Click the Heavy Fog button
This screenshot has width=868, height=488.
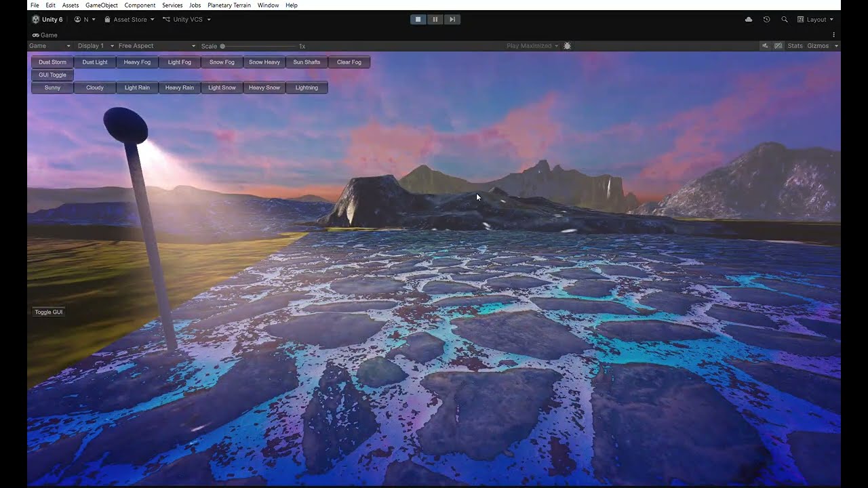coord(137,62)
